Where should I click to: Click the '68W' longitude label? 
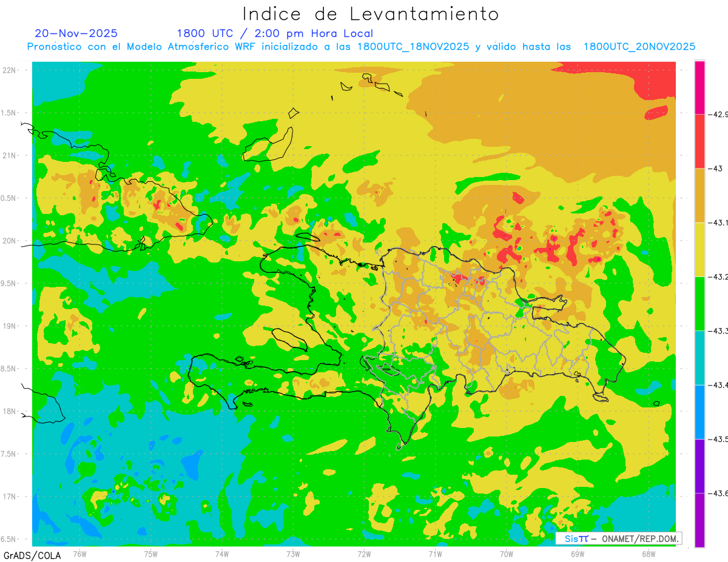coord(649,554)
